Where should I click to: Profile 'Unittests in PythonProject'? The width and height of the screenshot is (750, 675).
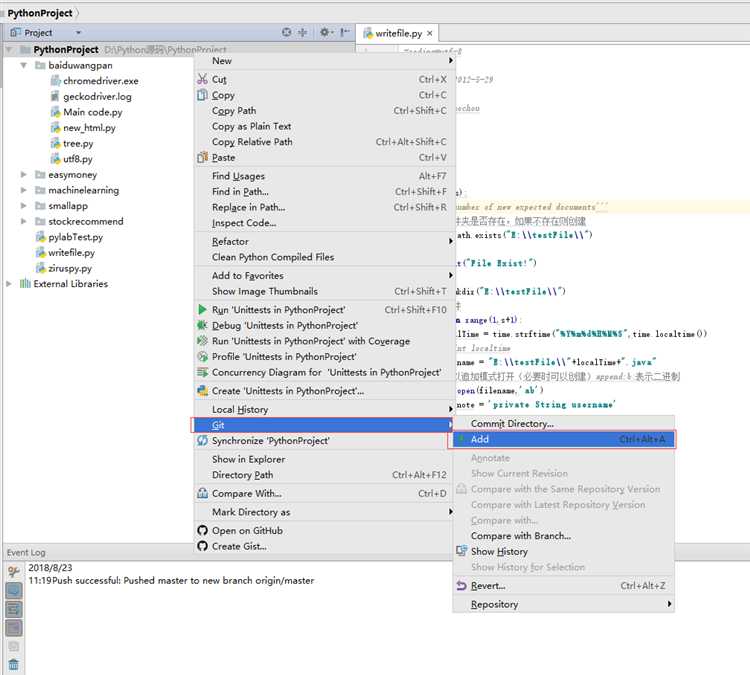pos(324,357)
